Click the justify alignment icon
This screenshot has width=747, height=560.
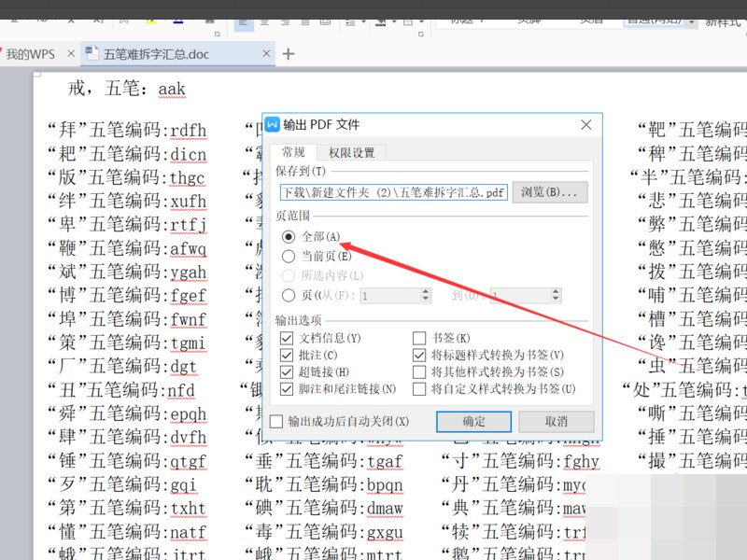click(x=304, y=21)
